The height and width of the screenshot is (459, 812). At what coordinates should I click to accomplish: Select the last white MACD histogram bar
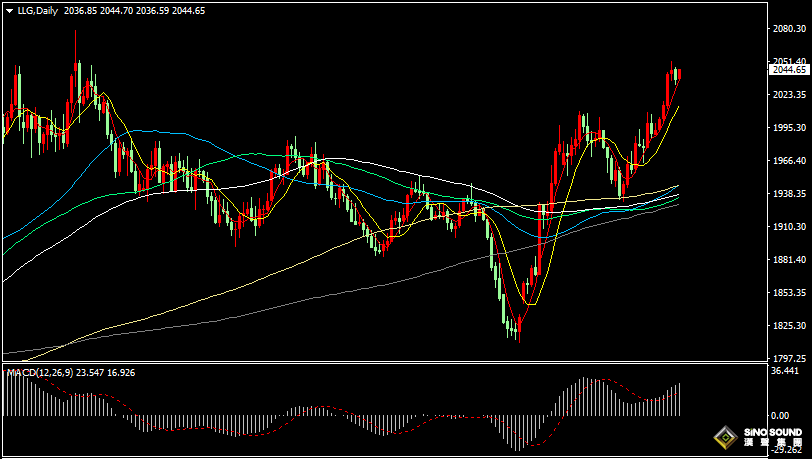point(679,399)
